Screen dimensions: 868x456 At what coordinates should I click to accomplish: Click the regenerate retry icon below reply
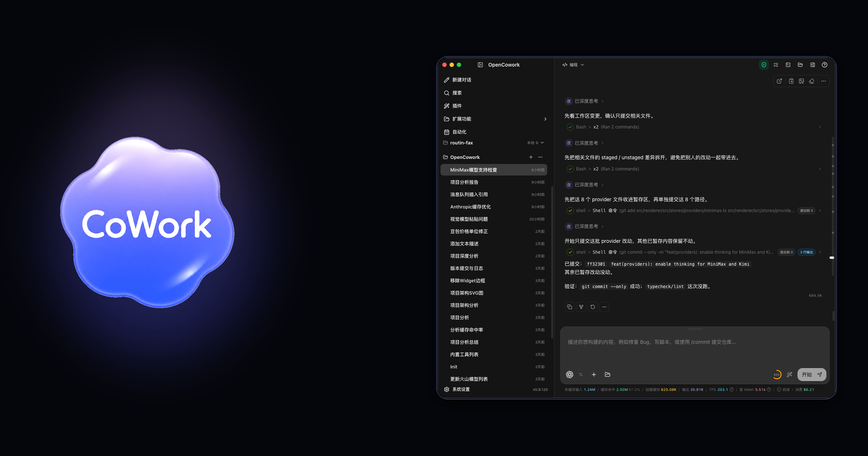pyautogui.click(x=593, y=307)
